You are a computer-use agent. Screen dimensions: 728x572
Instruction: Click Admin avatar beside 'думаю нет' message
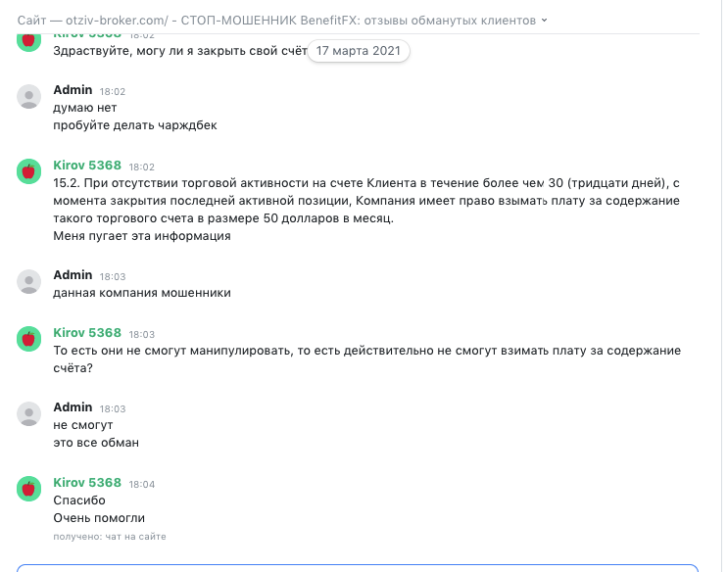[28, 97]
